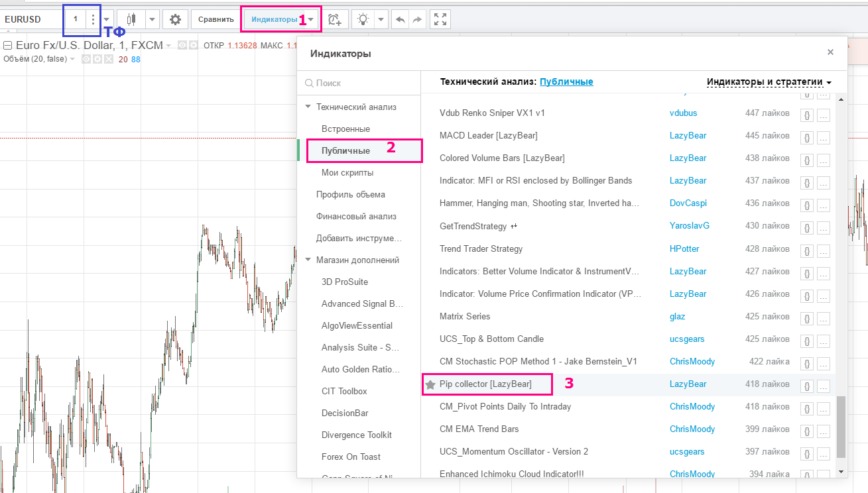Select Мои скрипты category

tap(347, 172)
